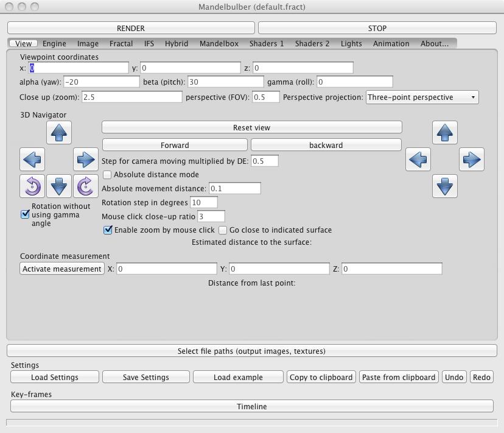This screenshot has height=433, width=504.
Task: Switch to the Mandelbox tab
Action: point(219,44)
